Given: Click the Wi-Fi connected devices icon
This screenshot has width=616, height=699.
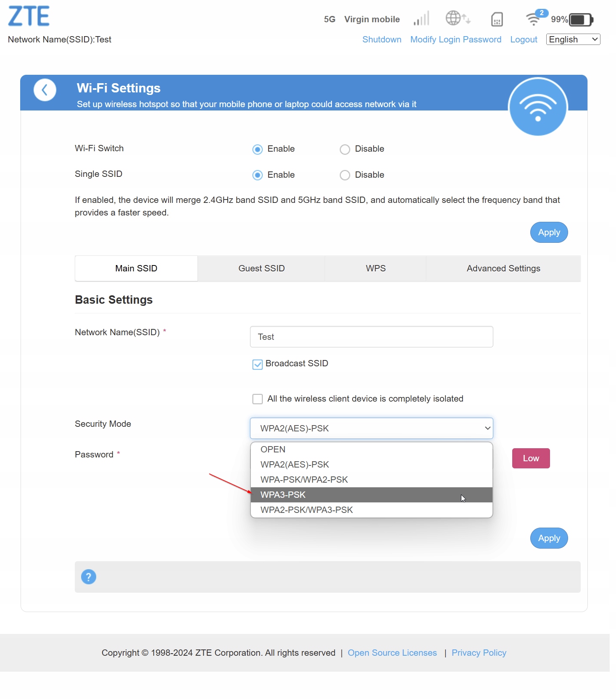Looking at the screenshot, I should click(x=534, y=19).
